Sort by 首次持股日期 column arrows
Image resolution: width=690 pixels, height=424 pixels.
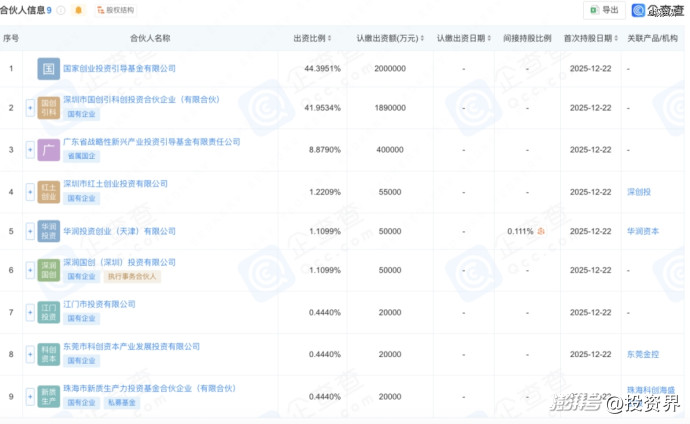pyautogui.click(x=615, y=39)
